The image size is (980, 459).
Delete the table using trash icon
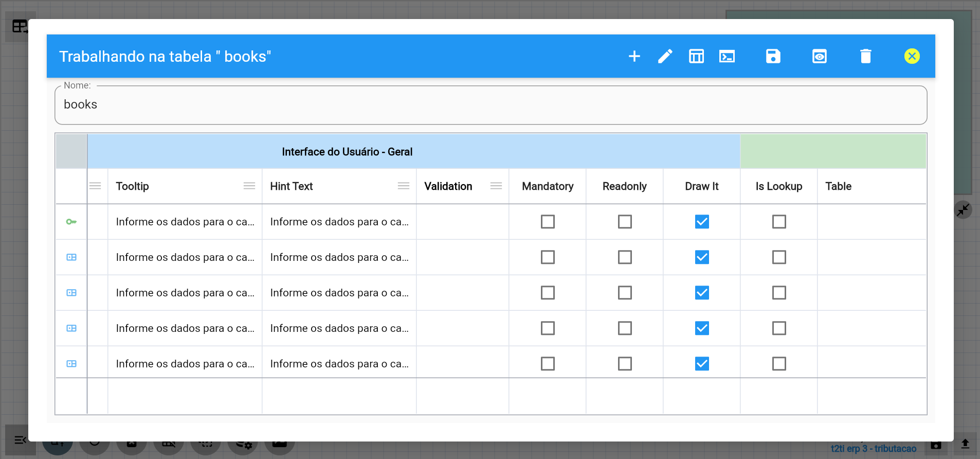(866, 56)
